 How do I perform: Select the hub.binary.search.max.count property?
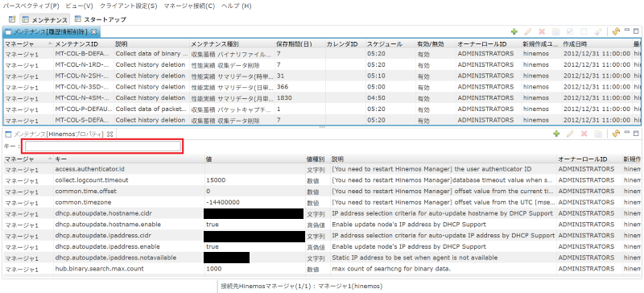coord(321,269)
